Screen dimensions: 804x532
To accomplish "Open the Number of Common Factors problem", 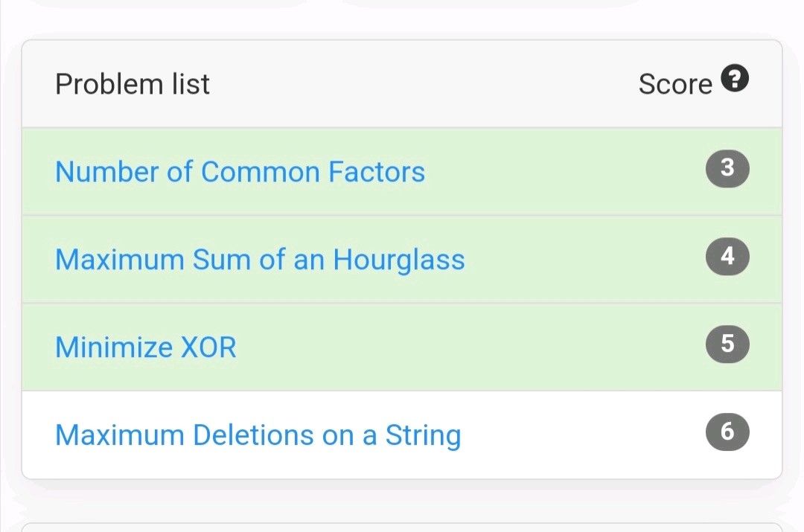I will click(x=240, y=172).
